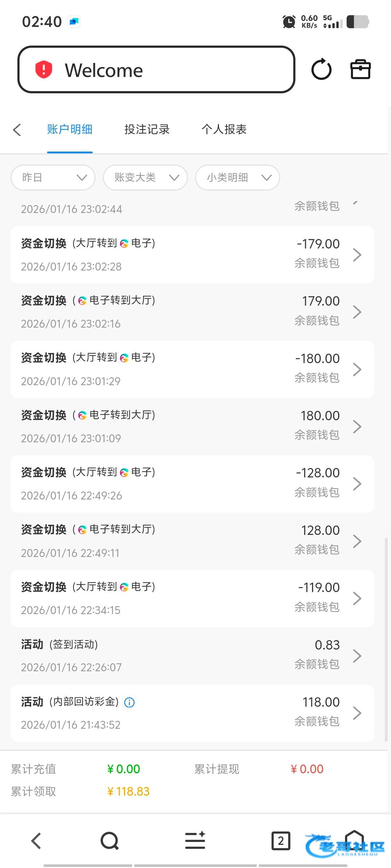Open the browser menu icon with sparkle

point(195,841)
